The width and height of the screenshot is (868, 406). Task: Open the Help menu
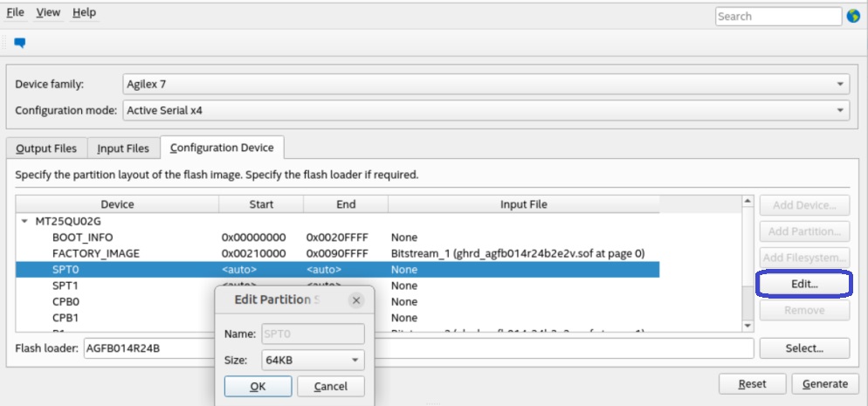[84, 13]
